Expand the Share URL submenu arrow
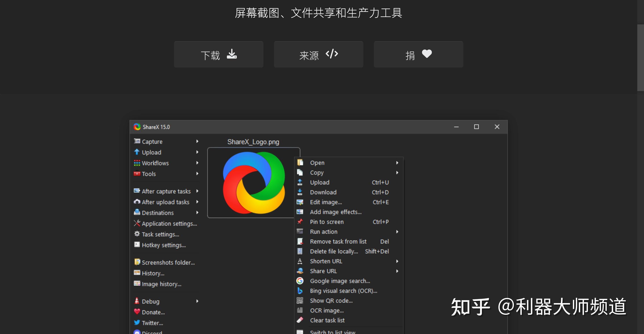 (x=397, y=271)
